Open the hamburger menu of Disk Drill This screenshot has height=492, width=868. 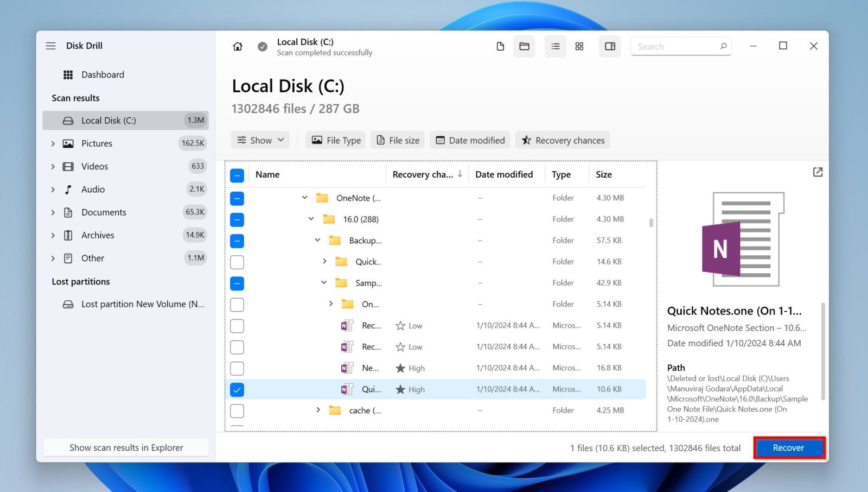coord(50,46)
